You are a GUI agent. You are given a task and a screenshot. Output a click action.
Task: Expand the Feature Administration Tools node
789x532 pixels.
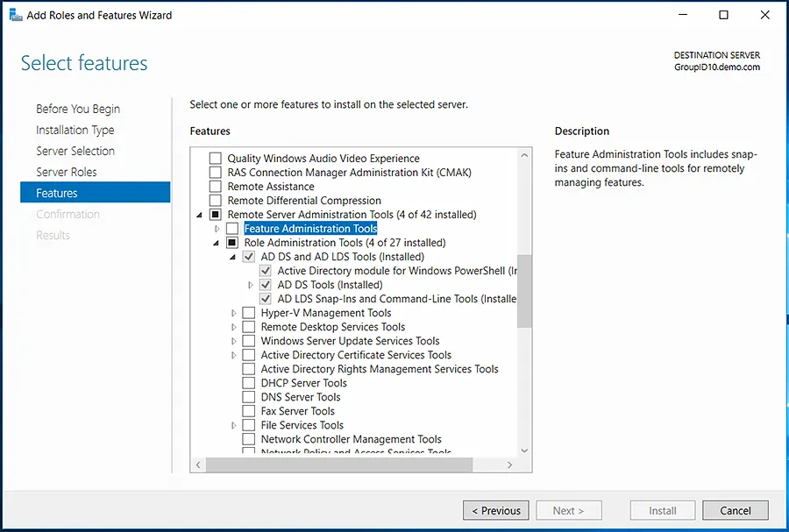[217, 229]
